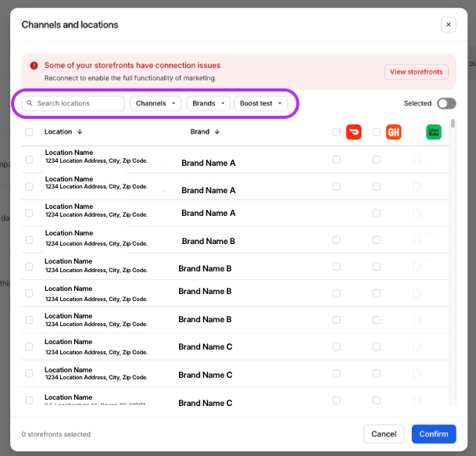Click the DoorDash channel icon
The width and height of the screenshot is (476, 456).
pos(353,132)
